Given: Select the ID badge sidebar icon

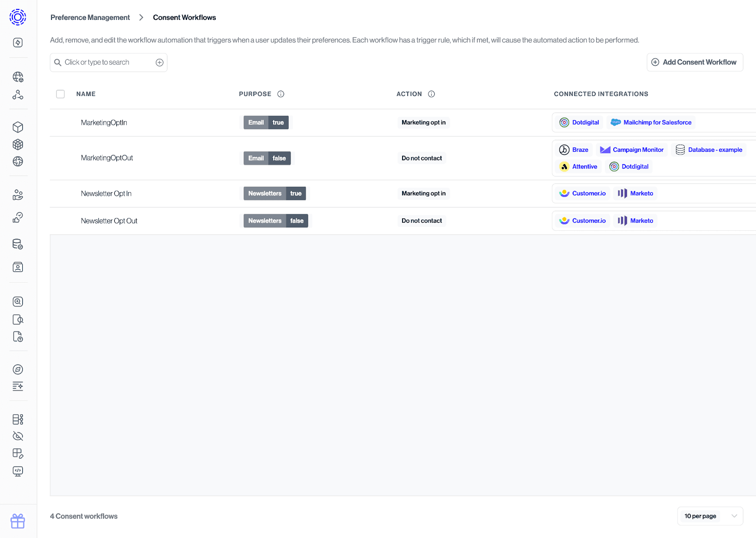Looking at the screenshot, I should point(17,267).
